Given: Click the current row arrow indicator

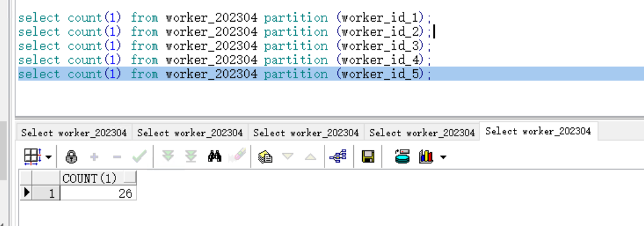Looking at the screenshot, I should [x=26, y=193].
